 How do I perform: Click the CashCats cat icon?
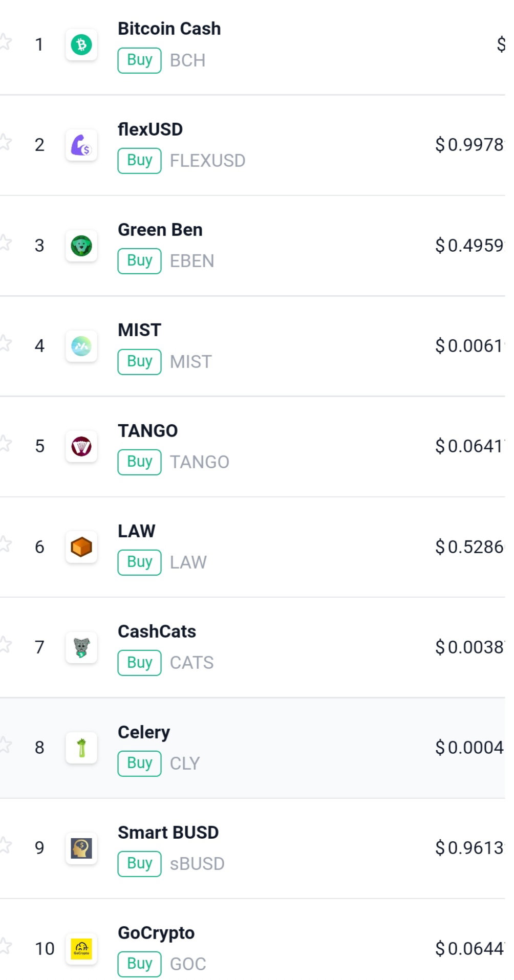pyautogui.click(x=81, y=647)
